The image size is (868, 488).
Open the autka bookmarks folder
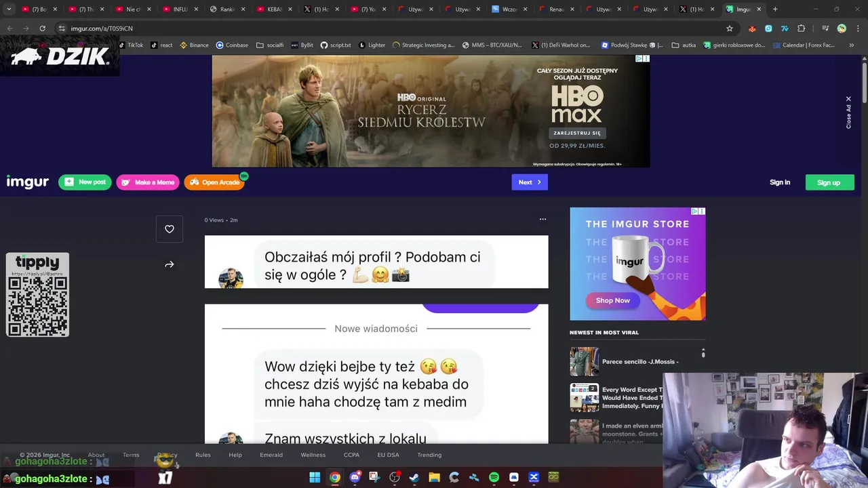click(684, 45)
